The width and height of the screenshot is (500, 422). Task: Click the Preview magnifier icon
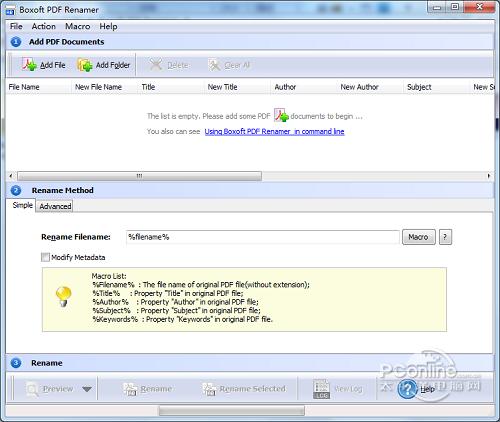(x=32, y=389)
